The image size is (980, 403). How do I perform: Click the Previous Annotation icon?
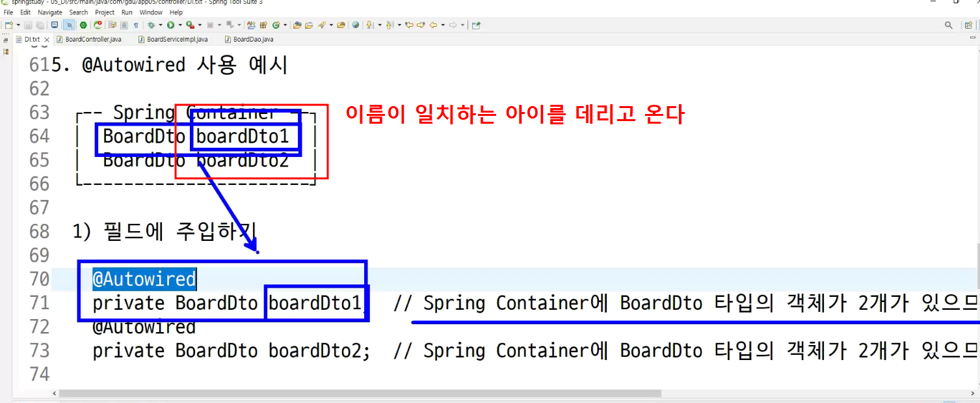coord(390,25)
